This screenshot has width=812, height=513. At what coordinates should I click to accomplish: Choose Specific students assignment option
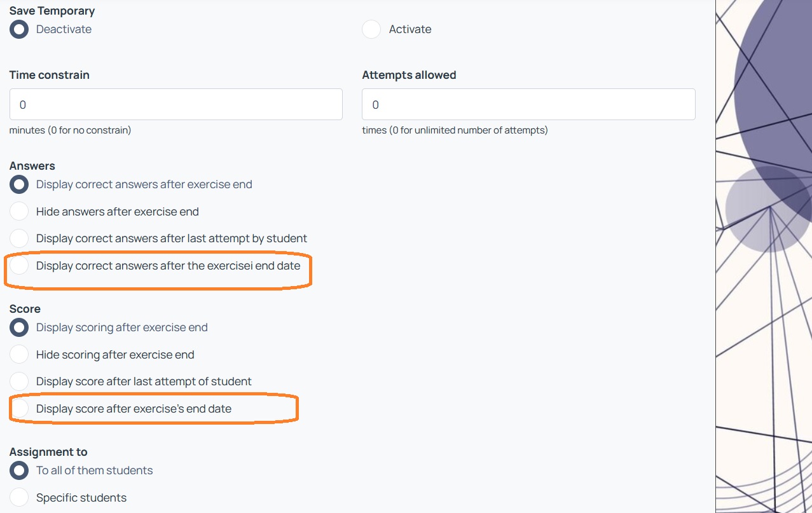19,498
